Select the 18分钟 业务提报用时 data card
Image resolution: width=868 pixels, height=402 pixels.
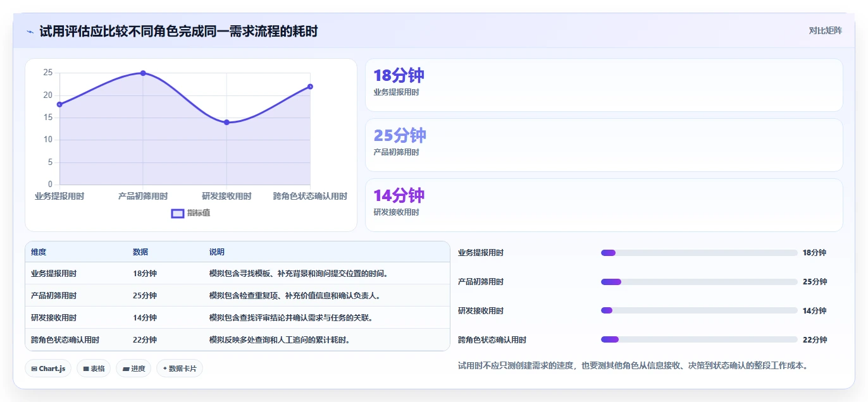[x=604, y=85]
